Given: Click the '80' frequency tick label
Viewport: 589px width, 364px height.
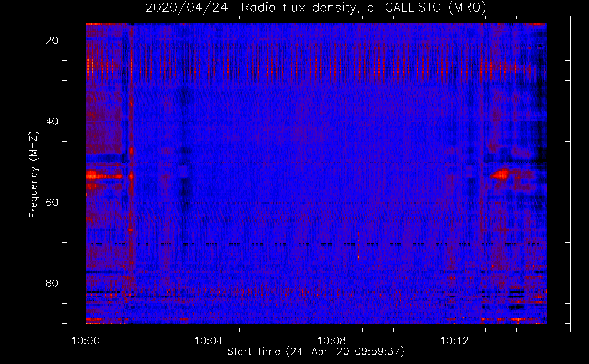Looking at the screenshot, I should (x=52, y=283).
